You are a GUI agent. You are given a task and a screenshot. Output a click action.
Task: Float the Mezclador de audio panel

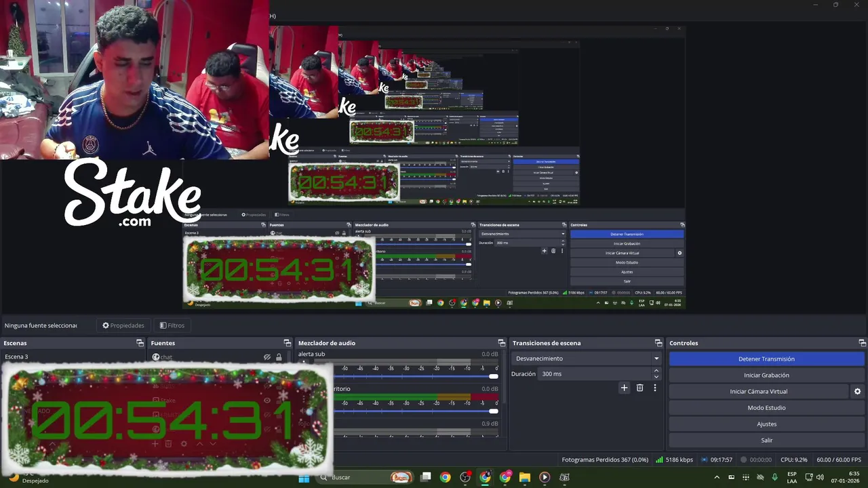click(x=502, y=343)
